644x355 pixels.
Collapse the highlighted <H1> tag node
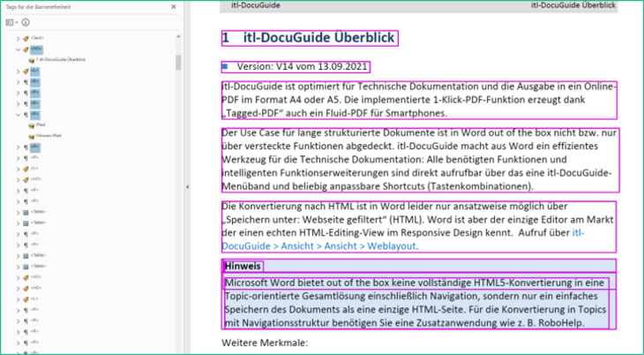(18, 49)
